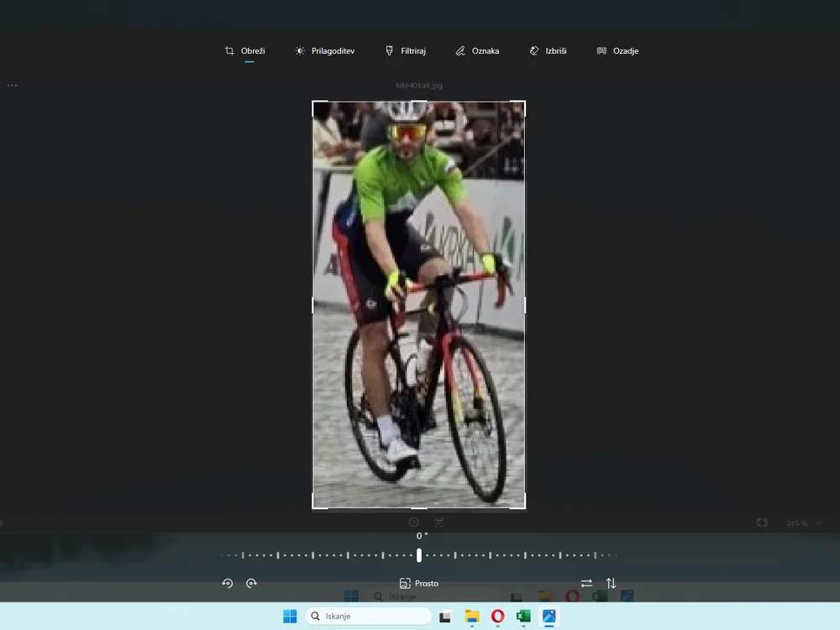Rotate the image counterclockwise
This screenshot has width=840, height=630.
point(228,583)
